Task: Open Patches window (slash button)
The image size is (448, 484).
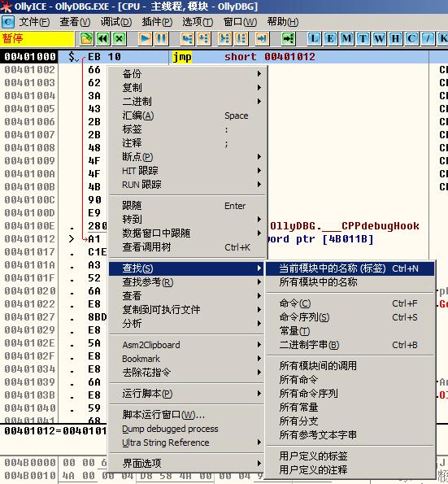Action: click(428, 39)
